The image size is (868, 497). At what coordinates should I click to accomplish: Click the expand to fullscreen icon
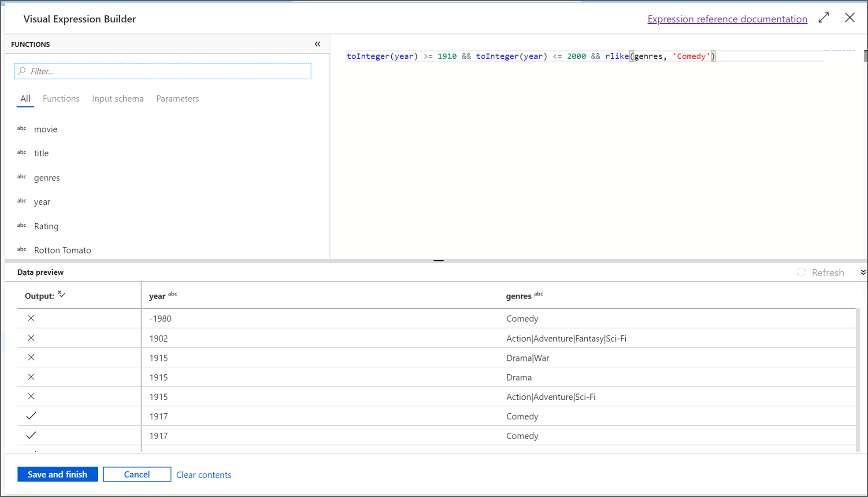click(824, 18)
